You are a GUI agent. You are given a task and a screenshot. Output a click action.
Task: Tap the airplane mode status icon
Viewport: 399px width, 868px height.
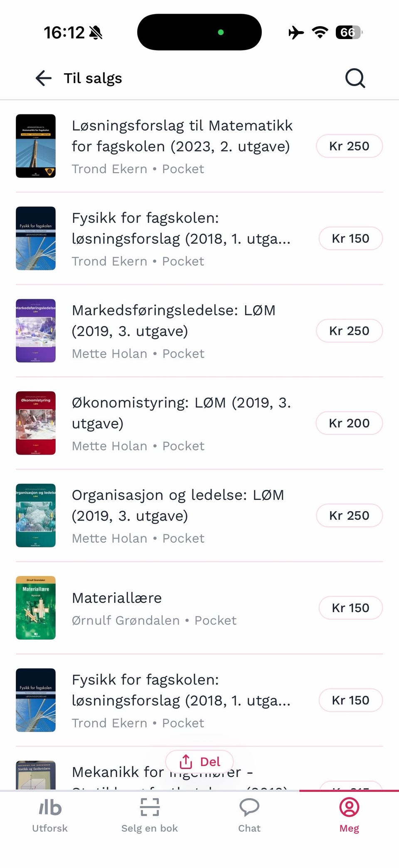(x=296, y=32)
